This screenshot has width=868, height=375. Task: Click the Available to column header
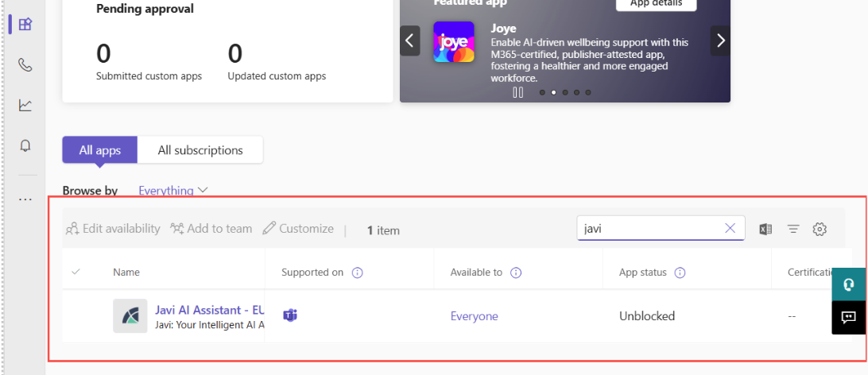point(476,273)
